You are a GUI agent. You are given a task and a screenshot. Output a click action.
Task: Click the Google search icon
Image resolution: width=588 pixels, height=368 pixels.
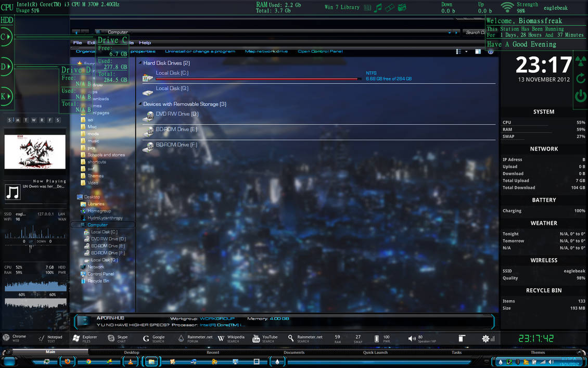pyautogui.click(x=146, y=338)
